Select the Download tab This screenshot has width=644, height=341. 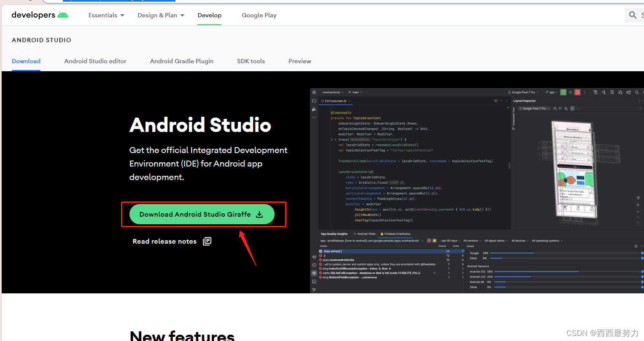click(x=26, y=61)
